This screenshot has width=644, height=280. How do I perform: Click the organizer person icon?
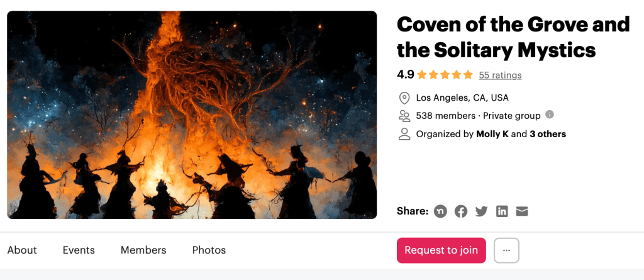(404, 134)
